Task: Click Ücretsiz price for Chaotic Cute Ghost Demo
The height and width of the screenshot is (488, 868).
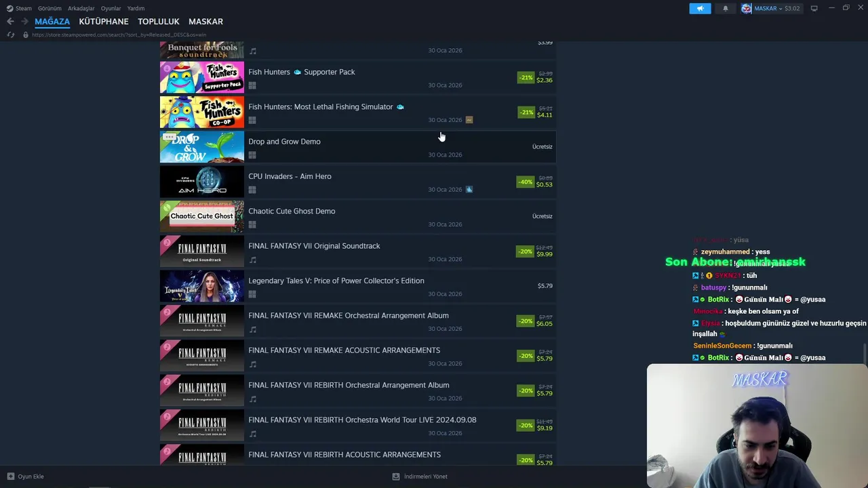Action: [x=542, y=216]
